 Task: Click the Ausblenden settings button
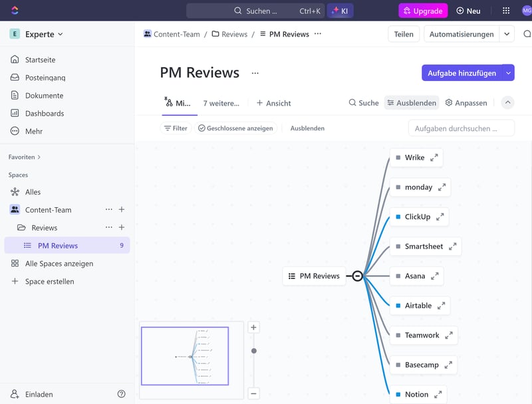coord(412,103)
